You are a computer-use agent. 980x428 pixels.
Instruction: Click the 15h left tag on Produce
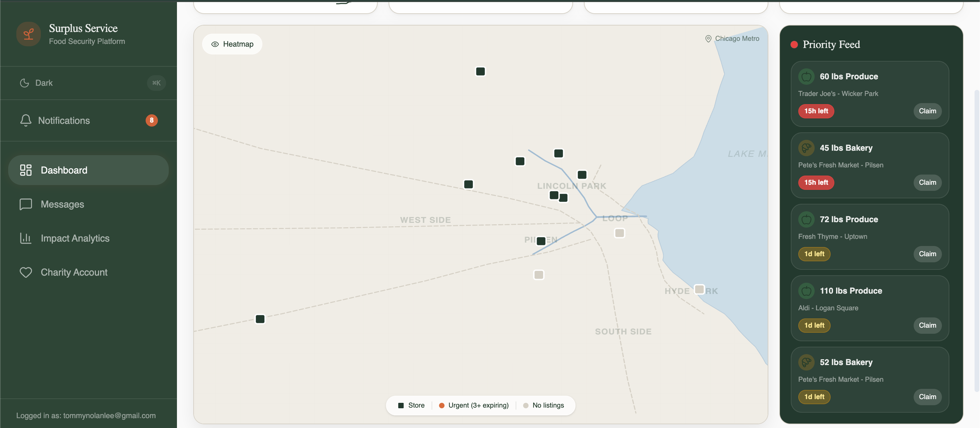pyautogui.click(x=816, y=111)
